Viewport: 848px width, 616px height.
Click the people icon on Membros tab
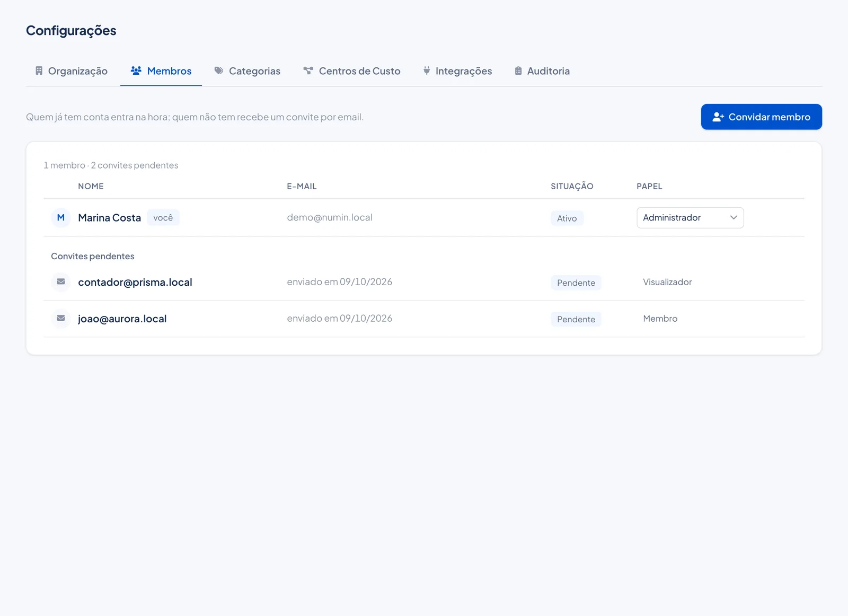point(136,71)
